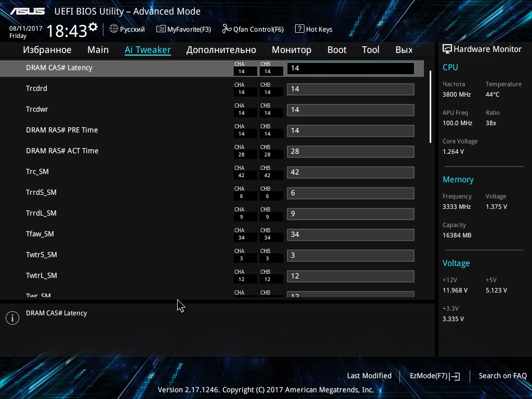Open Search on FAQ link
Image resolution: width=532 pixels, height=399 pixels.
point(502,376)
